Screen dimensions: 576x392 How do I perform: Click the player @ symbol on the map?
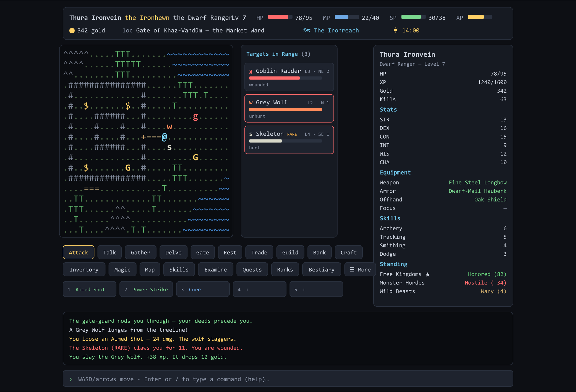(164, 137)
